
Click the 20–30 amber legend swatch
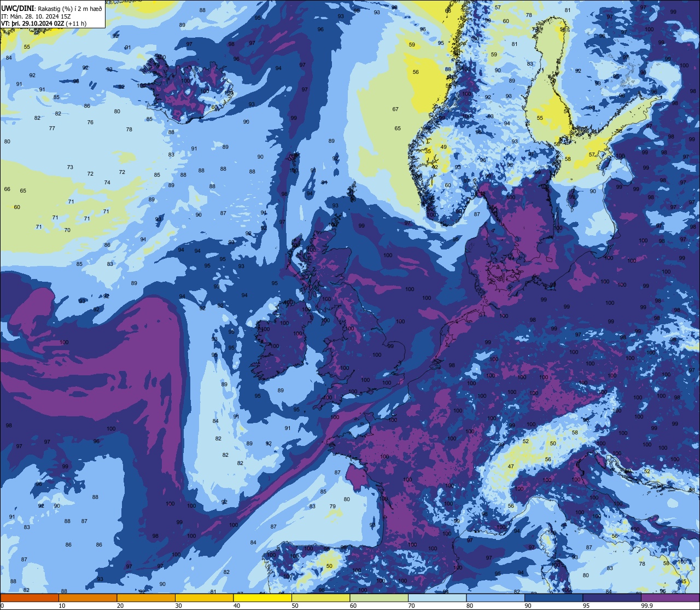click(146, 597)
